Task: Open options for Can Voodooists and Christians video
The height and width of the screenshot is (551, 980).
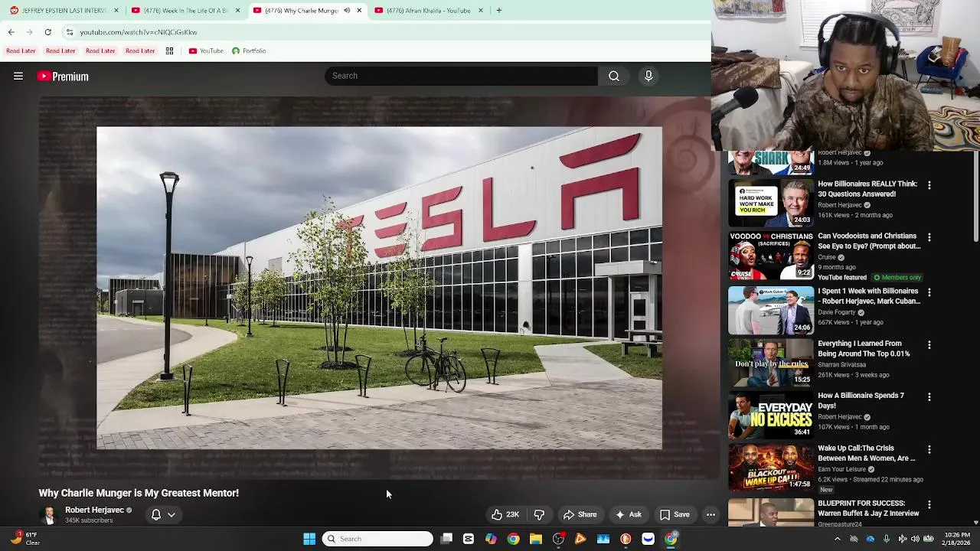Action: [929, 237]
